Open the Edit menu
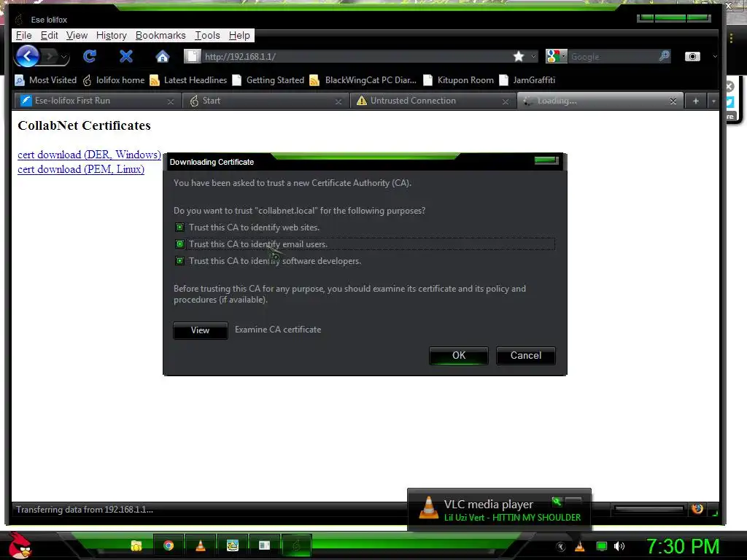Viewport: 747px width, 560px height. pyautogui.click(x=49, y=35)
